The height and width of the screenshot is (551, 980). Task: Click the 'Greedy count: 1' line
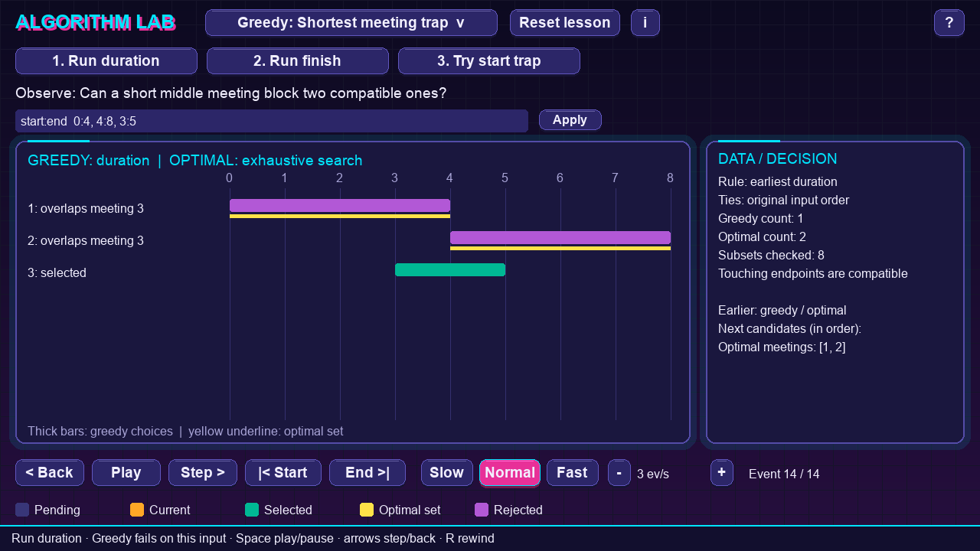pyautogui.click(x=760, y=219)
